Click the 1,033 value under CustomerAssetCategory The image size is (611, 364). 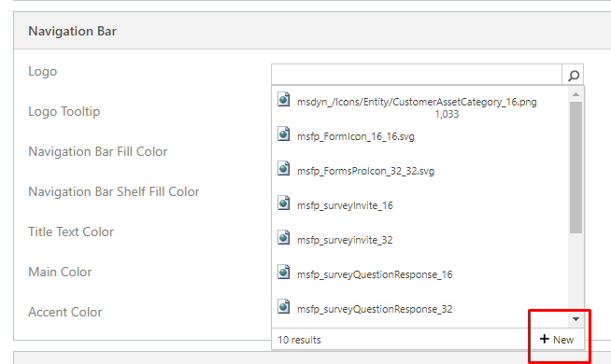447,114
